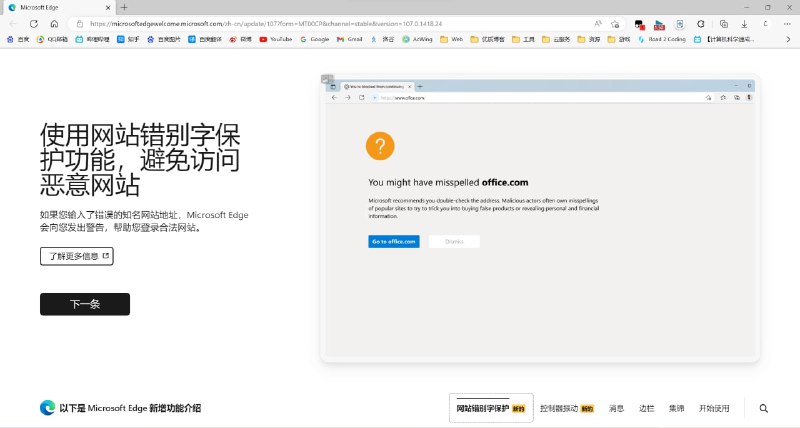Expand the Web bookmarks folder

[x=452, y=39]
